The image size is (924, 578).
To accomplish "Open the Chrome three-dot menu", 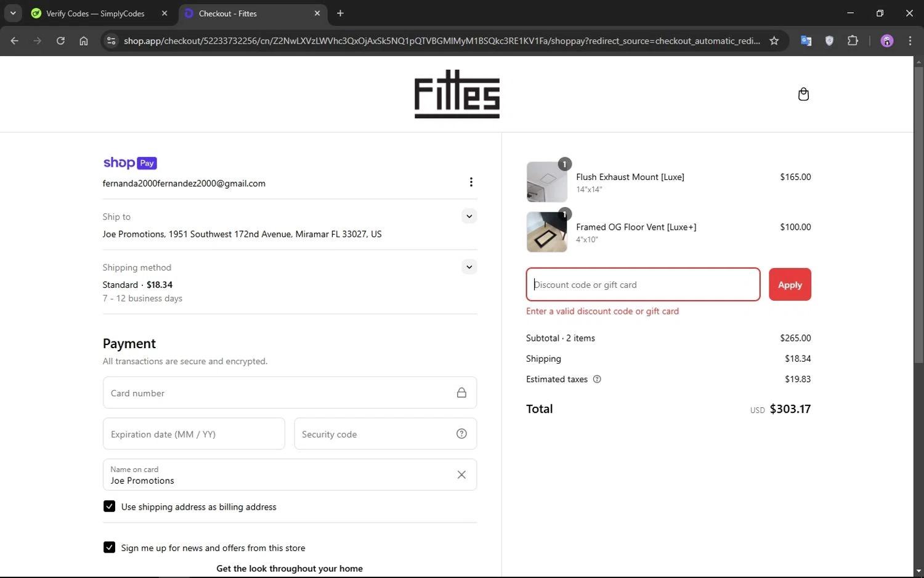I will [910, 41].
